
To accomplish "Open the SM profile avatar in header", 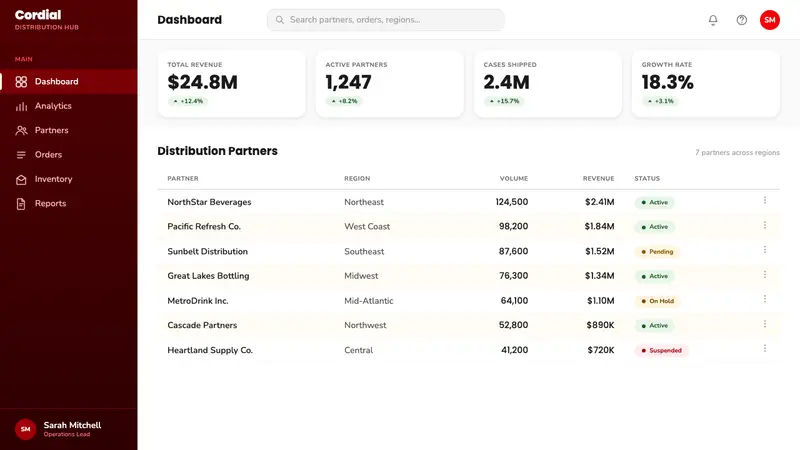I will pyautogui.click(x=769, y=20).
